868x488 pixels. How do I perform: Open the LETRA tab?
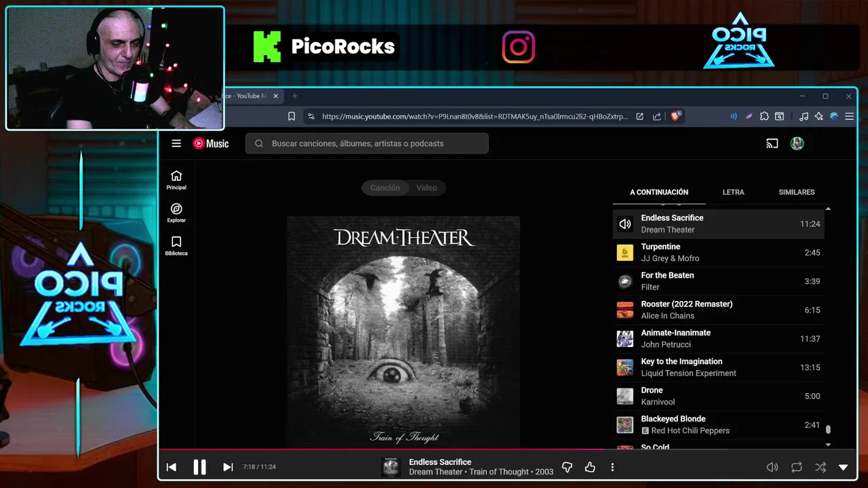tap(733, 192)
